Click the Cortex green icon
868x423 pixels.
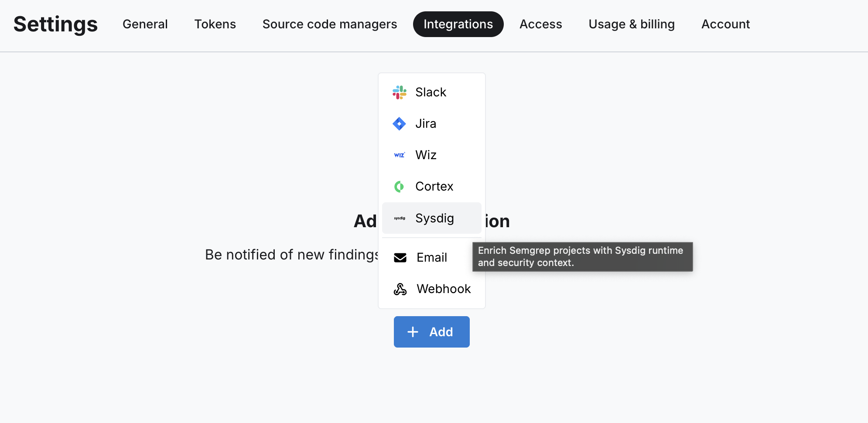coord(400,186)
